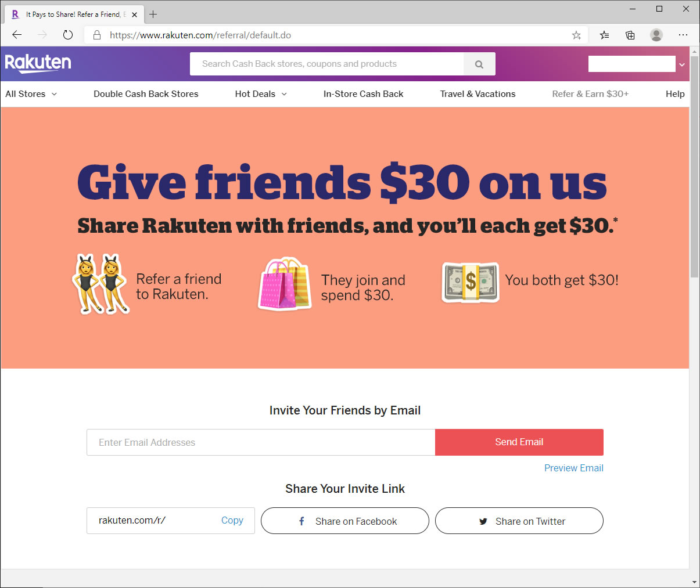Expand the Hot Deals dropdown
This screenshot has width=700, height=588.
[x=261, y=94]
